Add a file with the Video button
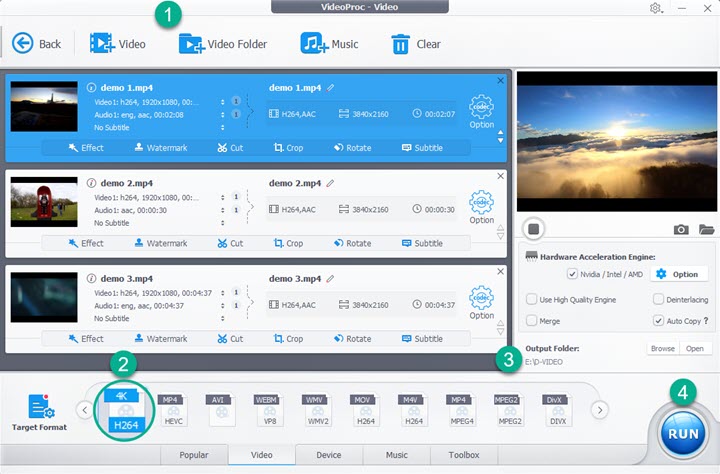This screenshot has height=474, width=720. click(118, 44)
